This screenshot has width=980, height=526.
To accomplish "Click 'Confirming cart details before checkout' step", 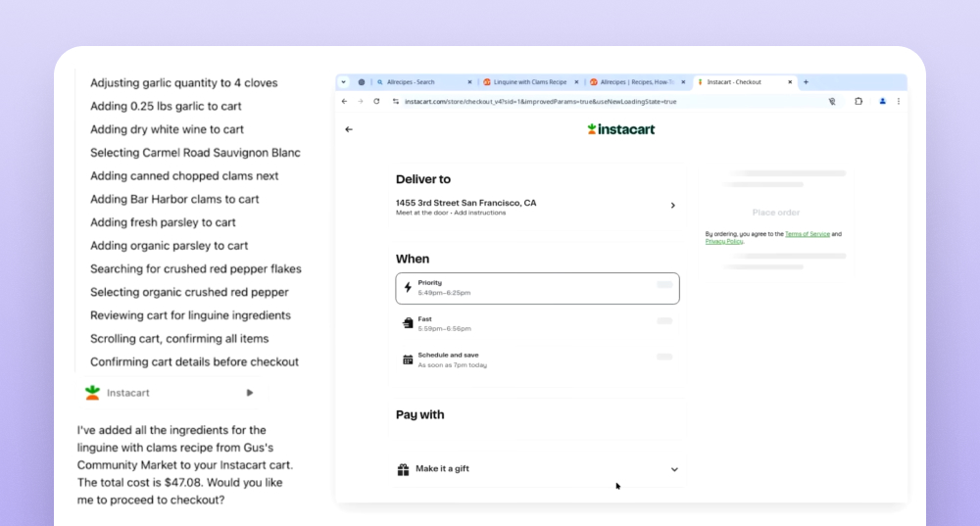I will click(194, 361).
